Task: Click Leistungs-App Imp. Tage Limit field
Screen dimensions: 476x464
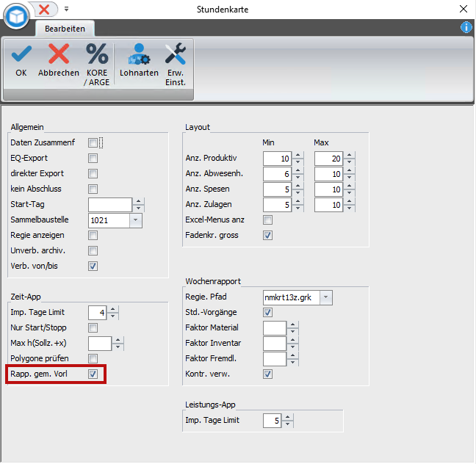Action: (x=272, y=421)
